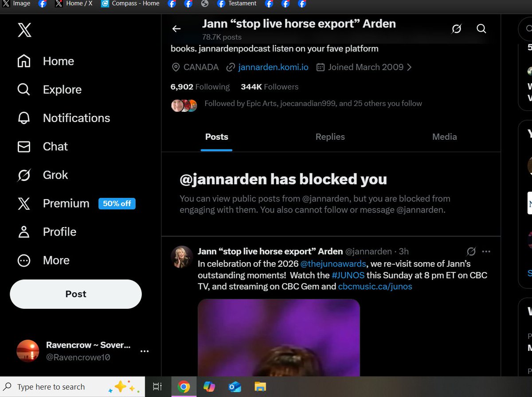Viewport: 532px width, 397px height.
Task: Click the @jannarden handle on the post
Action: coord(368,252)
